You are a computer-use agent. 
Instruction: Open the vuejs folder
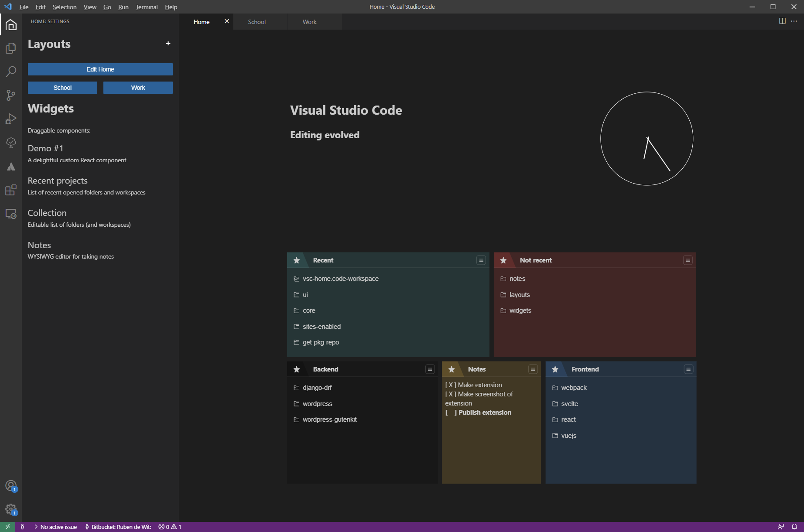(x=565, y=436)
